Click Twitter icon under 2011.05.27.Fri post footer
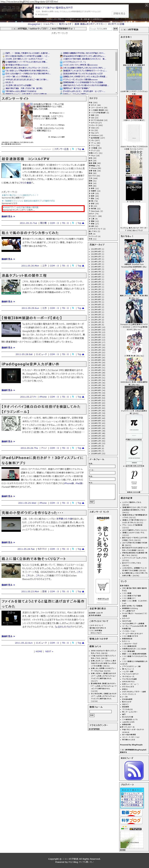The height and width of the screenshot is (868, 149). (x=73, y=397)
